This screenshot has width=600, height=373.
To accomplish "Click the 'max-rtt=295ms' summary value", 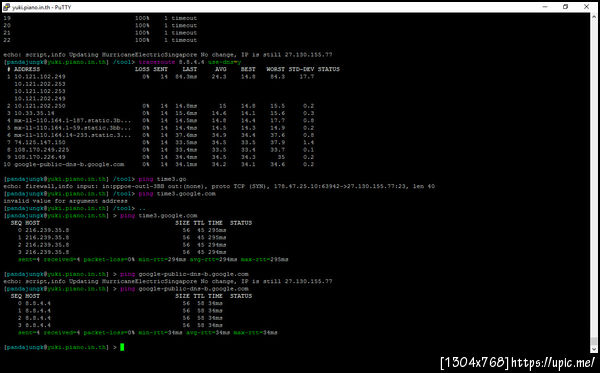I will (264, 259).
